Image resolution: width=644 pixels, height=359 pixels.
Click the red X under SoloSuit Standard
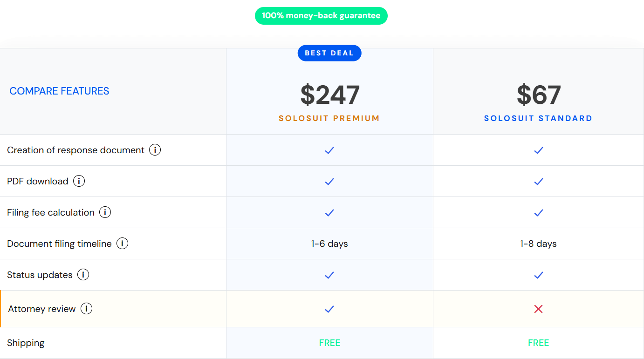point(538,308)
